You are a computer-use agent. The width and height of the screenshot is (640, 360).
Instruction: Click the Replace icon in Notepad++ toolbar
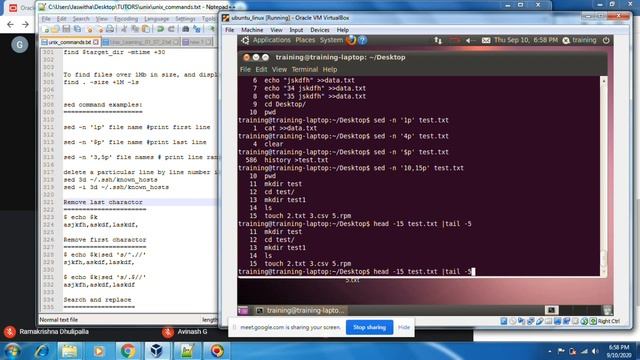coord(197,29)
